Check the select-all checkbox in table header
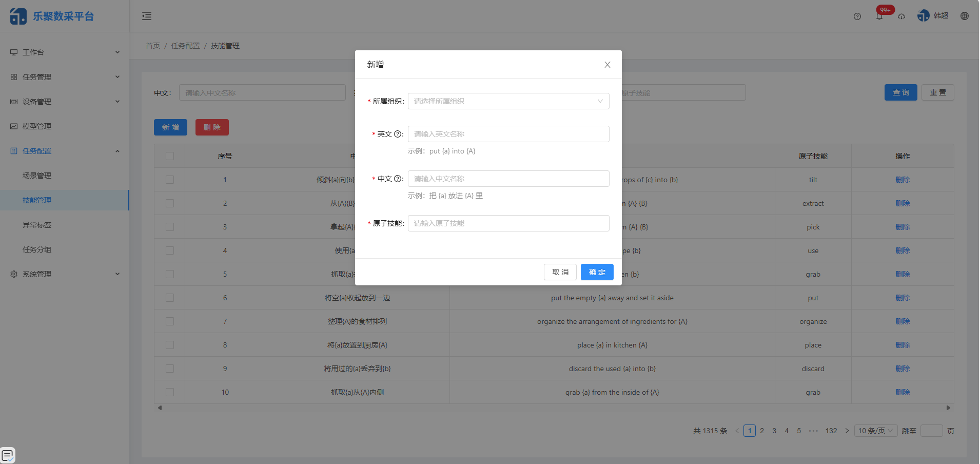 pos(170,156)
